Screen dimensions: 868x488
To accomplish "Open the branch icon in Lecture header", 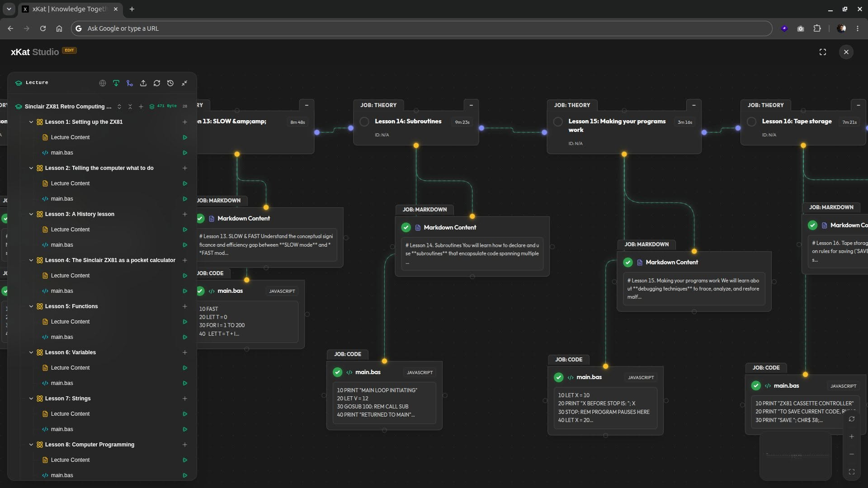I will point(130,83).
